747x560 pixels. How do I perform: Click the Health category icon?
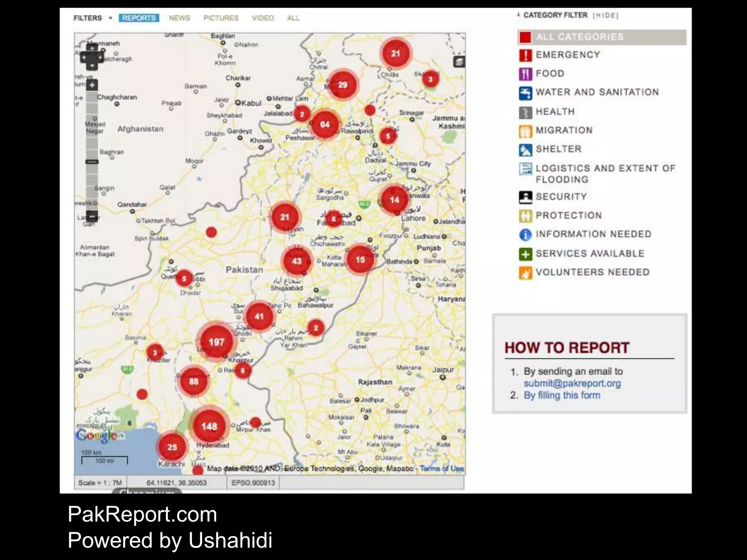tap(525, 112)
